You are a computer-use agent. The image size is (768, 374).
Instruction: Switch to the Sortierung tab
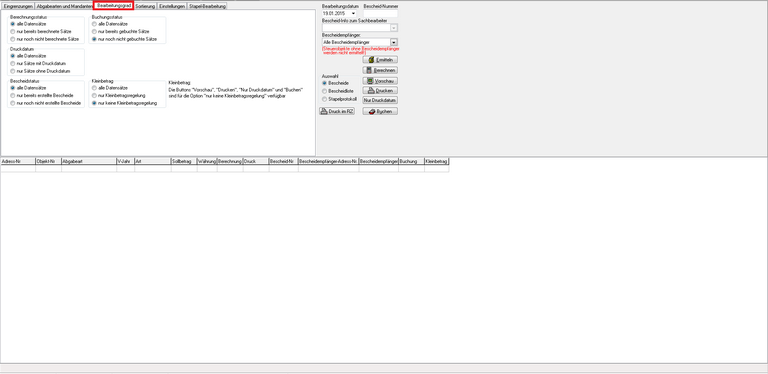pyautogui.click(x=145, y=6)
